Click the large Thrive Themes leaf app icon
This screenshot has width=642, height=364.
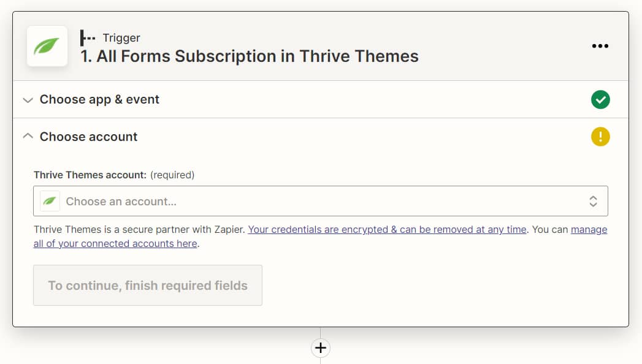click(47, 46)
